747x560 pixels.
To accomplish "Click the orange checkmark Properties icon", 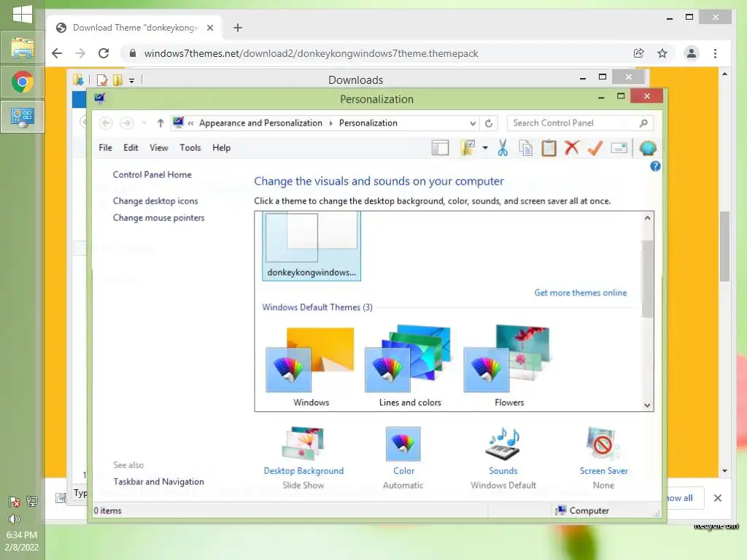I will [595, 148].
